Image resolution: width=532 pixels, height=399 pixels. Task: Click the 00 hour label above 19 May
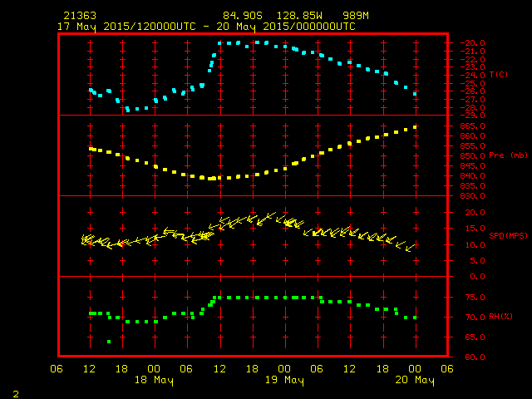[284, 369]
